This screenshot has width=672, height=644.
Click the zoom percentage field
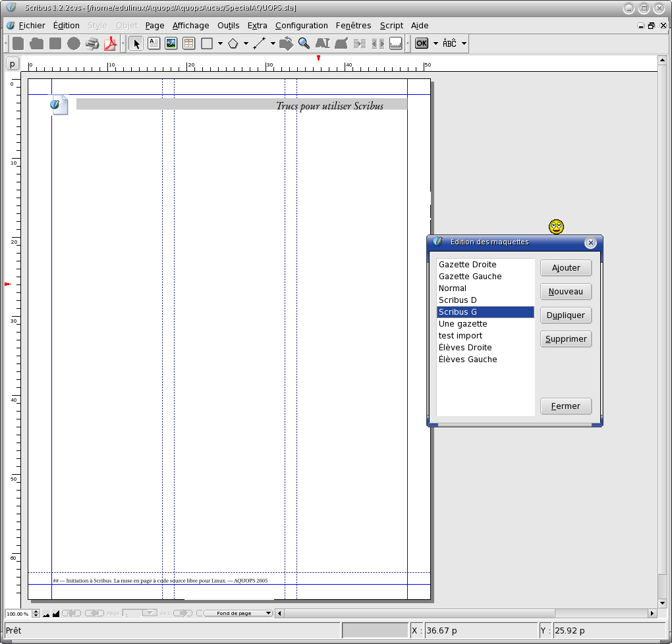point(18,614)
